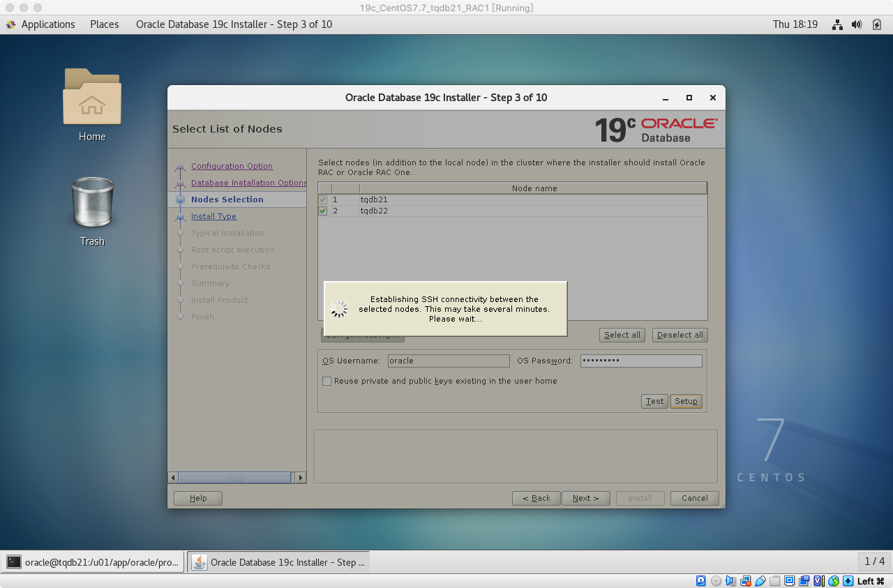Screen dimensions: 893x588
Task: Click the Select all button
Action: pyautogui.click(x=622, y=335)
